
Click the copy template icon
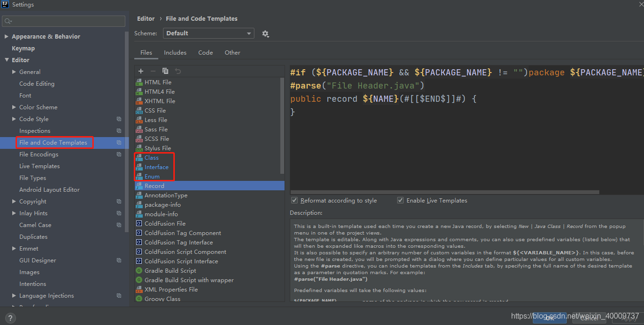point(165,71)
